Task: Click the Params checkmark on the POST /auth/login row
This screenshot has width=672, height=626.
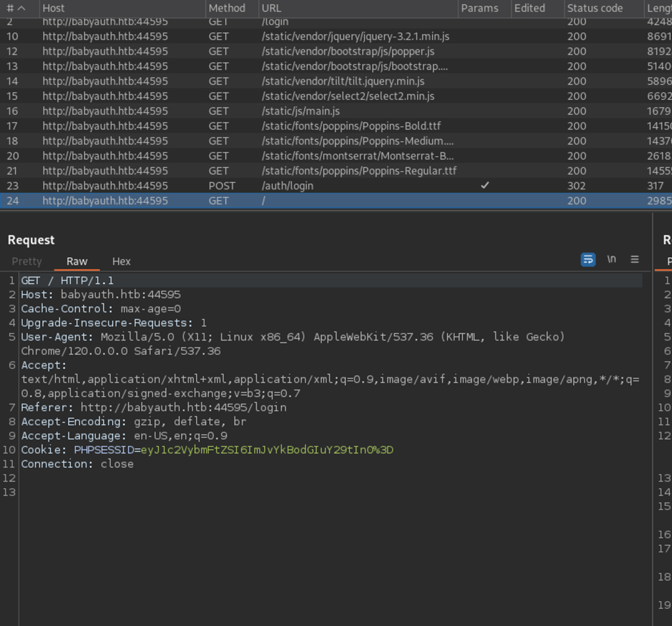Action: click(484, 186)
